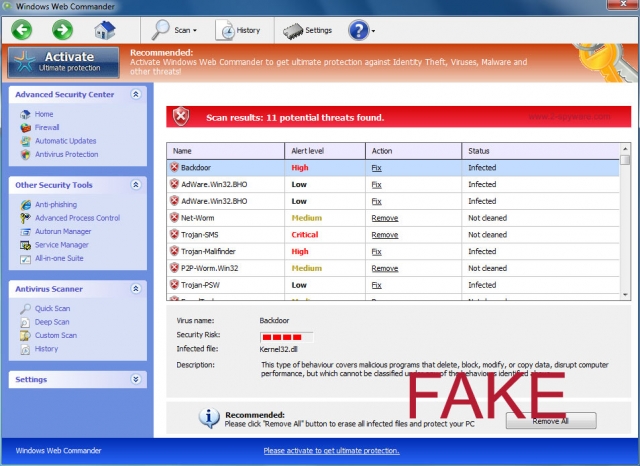Click the Activate Ultimate protection button
This screenshot has height=466, width=640.
pyautogui.click(x=64, y=62)
